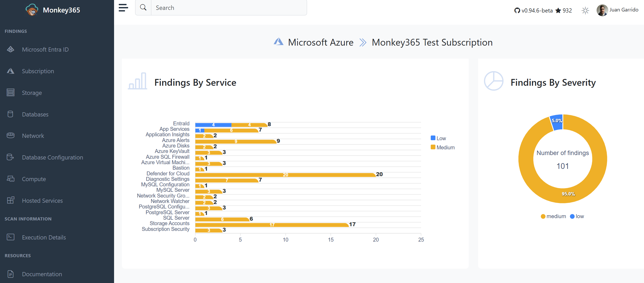
Task: Open the GitHub v0.94.6-beta link
Action: pos(533,10)
